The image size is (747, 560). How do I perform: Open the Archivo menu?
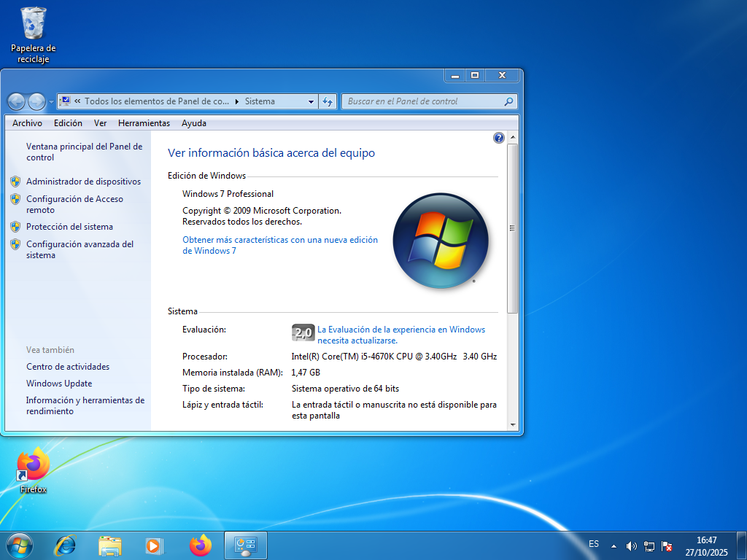[x=27, y=123]
